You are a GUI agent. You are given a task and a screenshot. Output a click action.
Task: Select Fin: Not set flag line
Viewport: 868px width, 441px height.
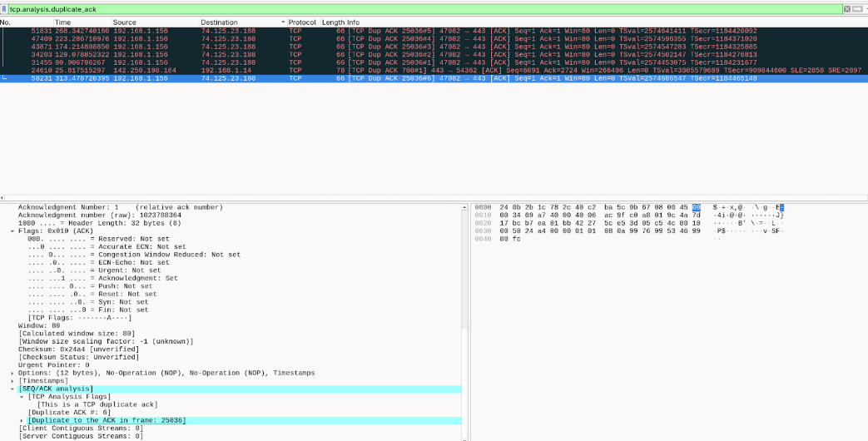88,310
